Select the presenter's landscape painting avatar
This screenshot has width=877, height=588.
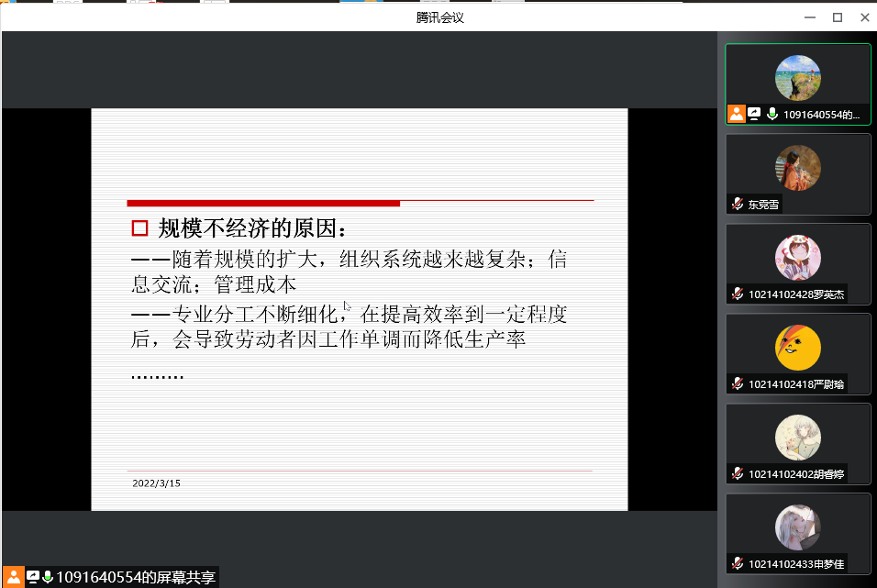pyautogui.click(x=797, y=78)
